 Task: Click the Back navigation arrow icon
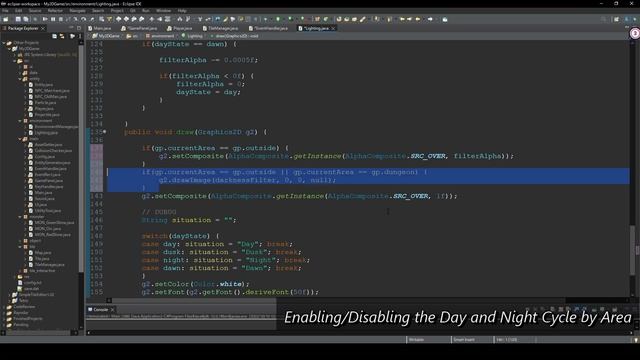point(418,19)
